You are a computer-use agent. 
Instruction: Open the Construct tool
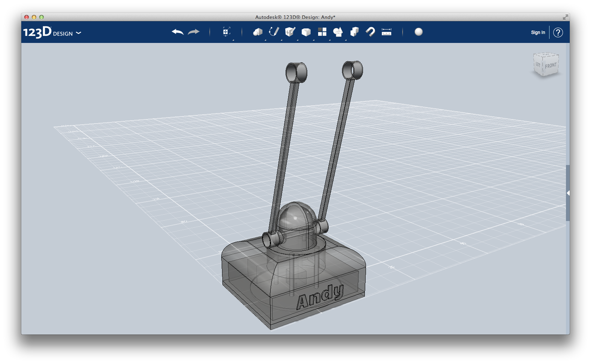[290, 32]
